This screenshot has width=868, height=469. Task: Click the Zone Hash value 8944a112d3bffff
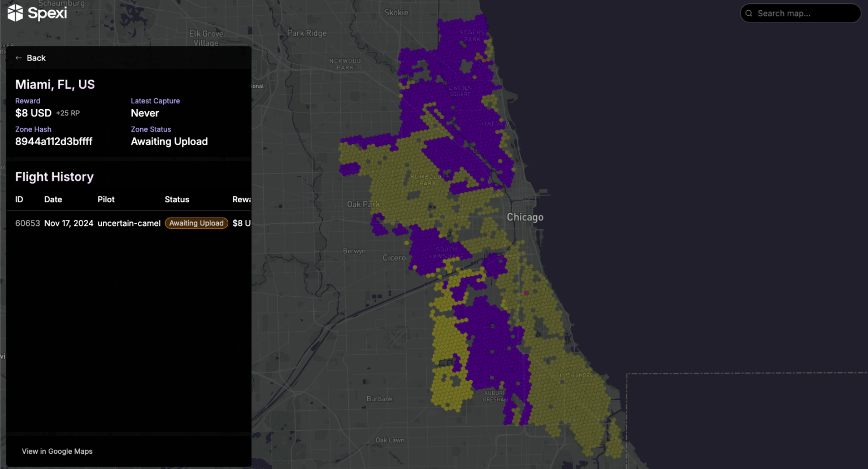tap(54, 141)
